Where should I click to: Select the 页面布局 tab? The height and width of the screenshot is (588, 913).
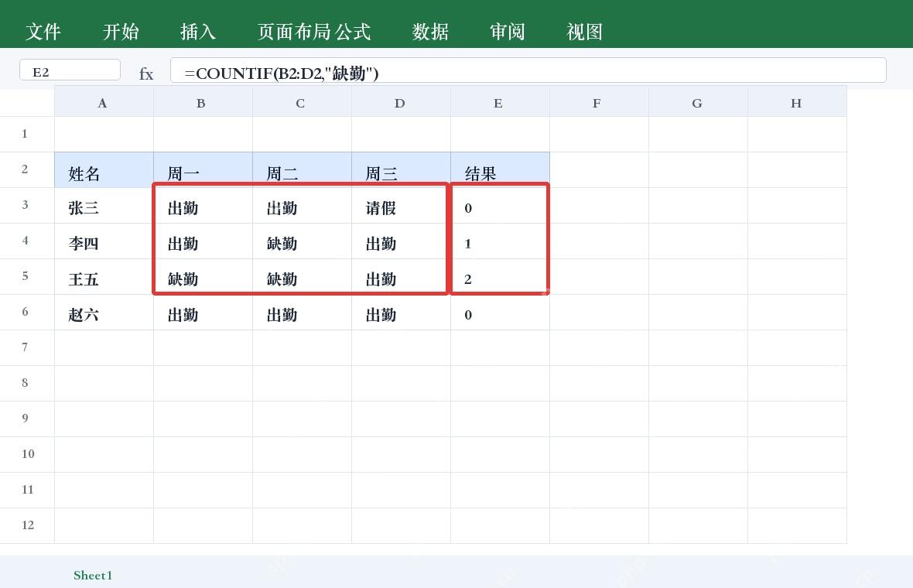(294, 32)
